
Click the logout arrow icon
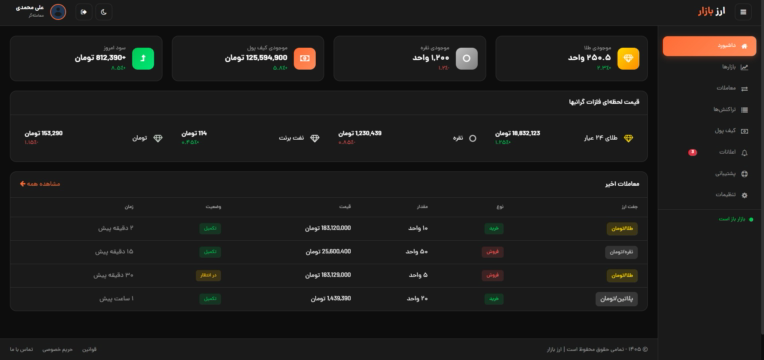84,12
